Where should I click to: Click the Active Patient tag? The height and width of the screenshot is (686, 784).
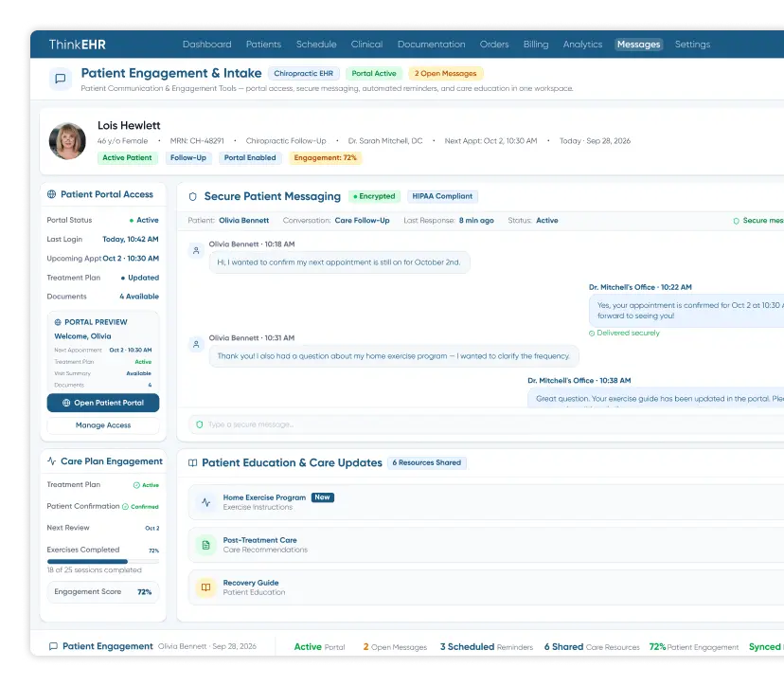[127, 158]
